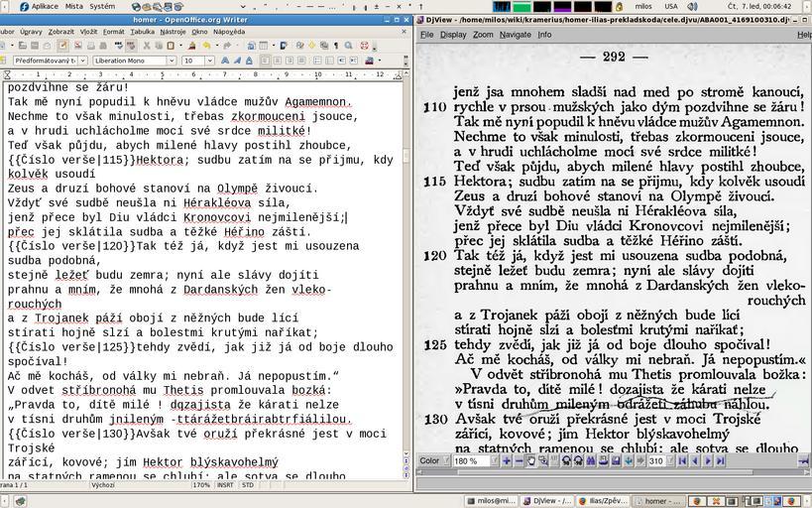
Task: Open the Liberation Mono font dropdown
Action: (x=173, y=61)
